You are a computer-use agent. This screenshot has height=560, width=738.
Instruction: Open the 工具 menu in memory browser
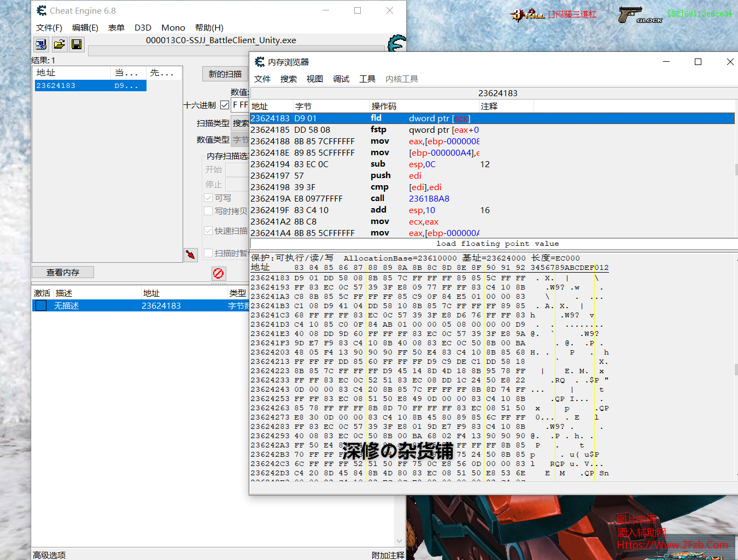(x=367, y=79)
